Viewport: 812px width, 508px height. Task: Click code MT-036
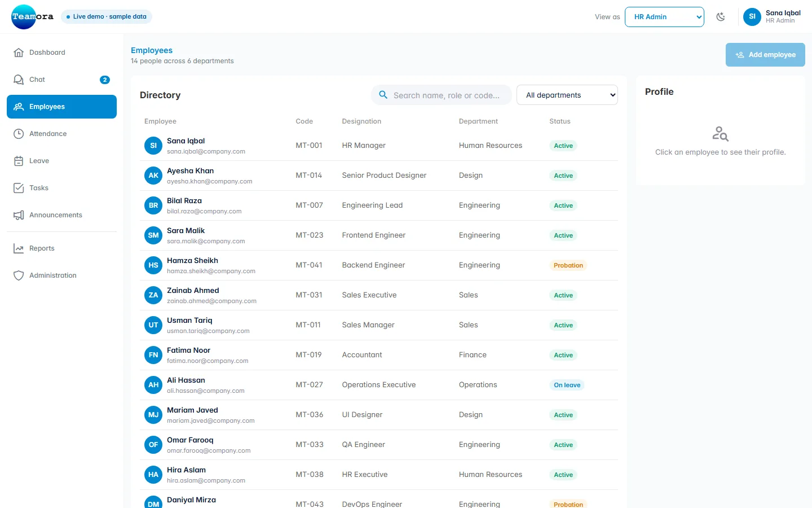[x=310, y=415]
